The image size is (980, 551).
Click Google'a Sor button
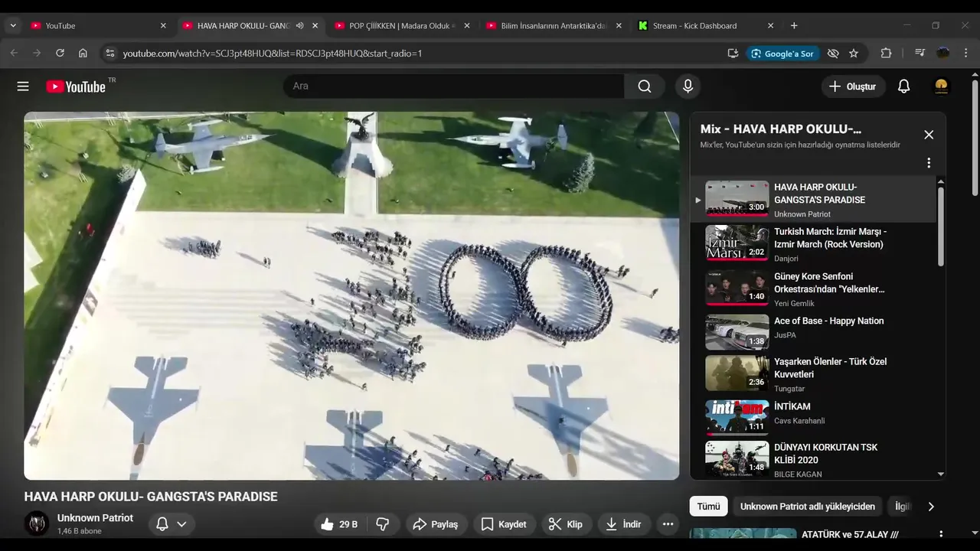click(782, 54)
